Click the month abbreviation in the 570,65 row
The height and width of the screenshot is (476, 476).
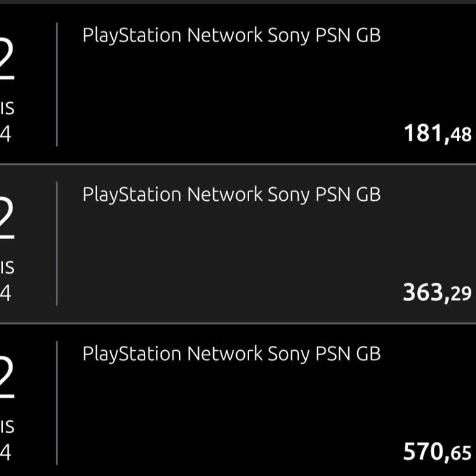7,427
